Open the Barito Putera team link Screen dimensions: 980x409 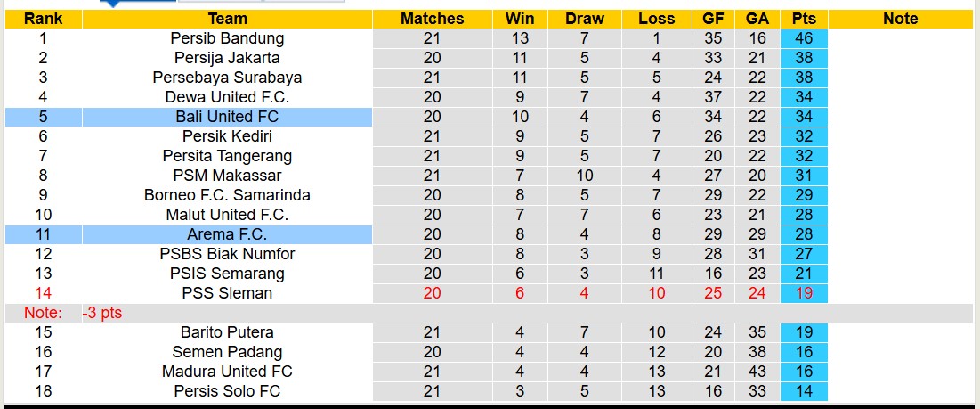pyautogui.click(x=227, y=332)
